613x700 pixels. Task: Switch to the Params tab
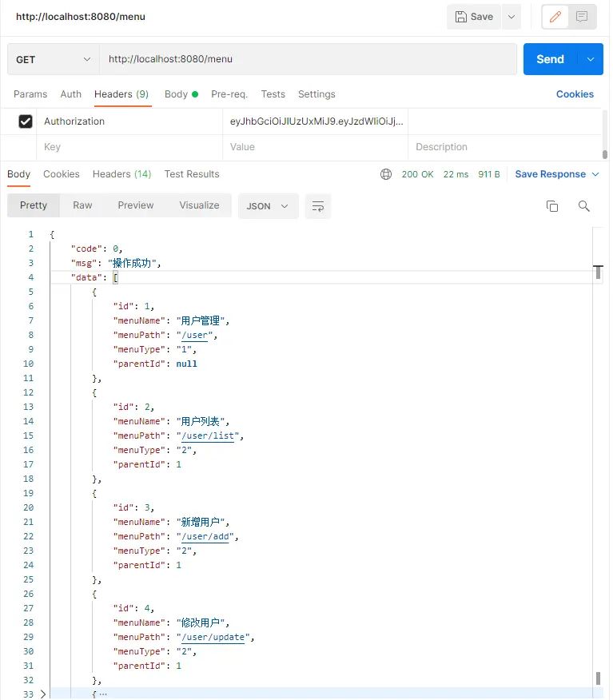click(x=30, y=94)
